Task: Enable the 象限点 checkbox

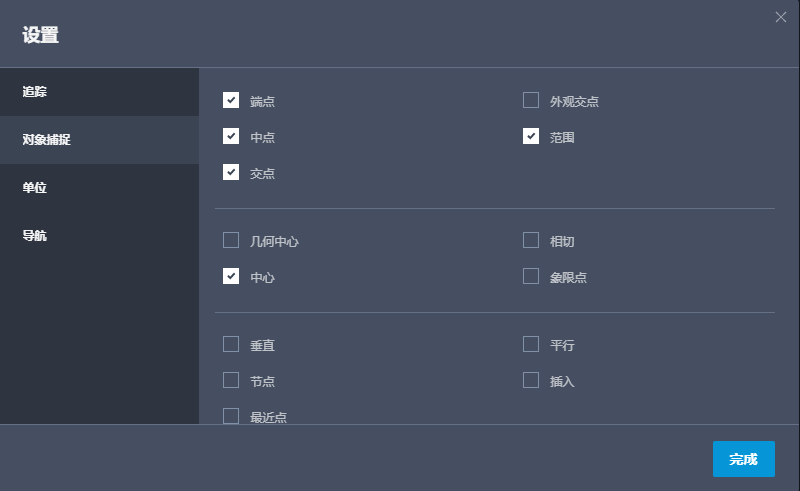Action: pos(531,276)
